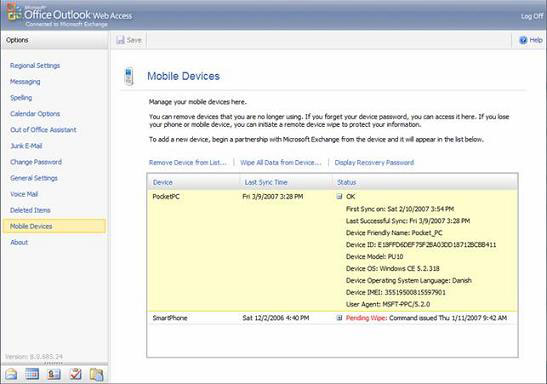Viewport: 547px width, 384px height.
Task: Click the Device IMEI line
Action: (396, 292)
